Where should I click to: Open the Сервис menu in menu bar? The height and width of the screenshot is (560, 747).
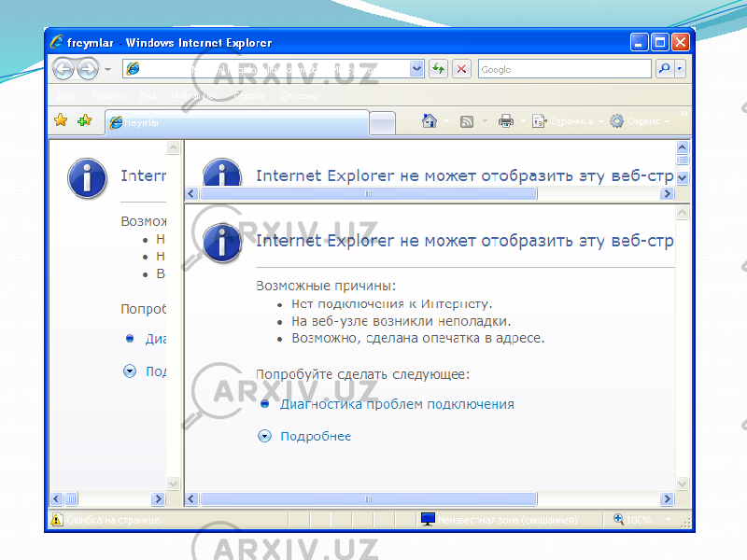tap(249, 96)
